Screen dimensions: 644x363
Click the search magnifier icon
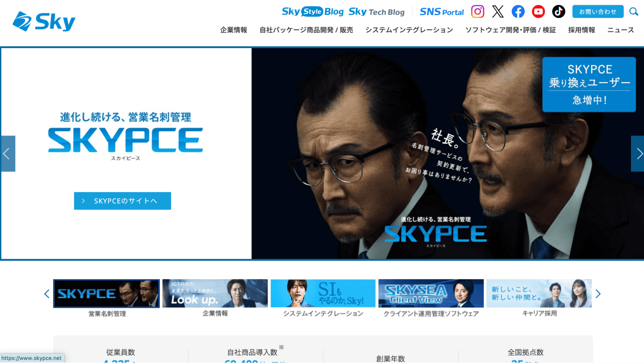click(x=634, y=12)
